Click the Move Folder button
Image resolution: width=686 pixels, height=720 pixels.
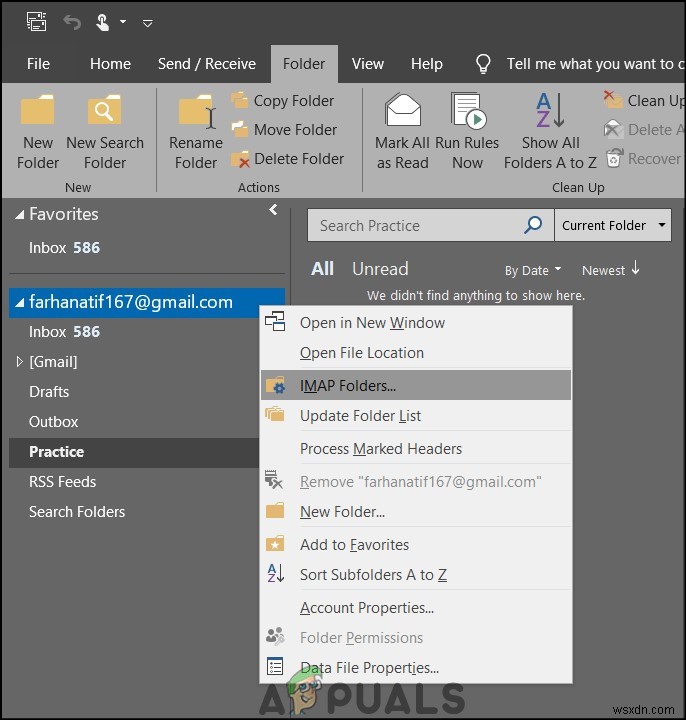coord(284,129)
